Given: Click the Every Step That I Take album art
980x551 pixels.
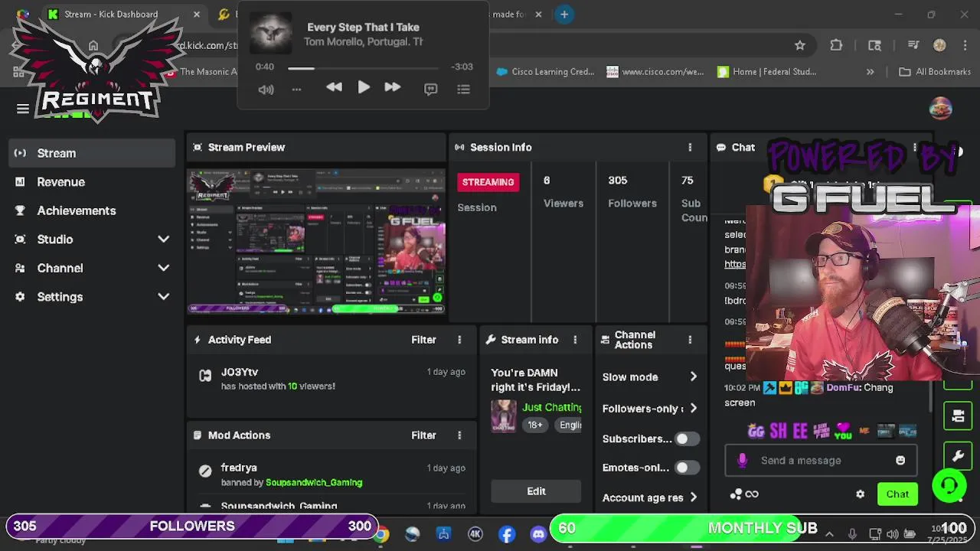Looking at the screenshot, I should [271, 34].
